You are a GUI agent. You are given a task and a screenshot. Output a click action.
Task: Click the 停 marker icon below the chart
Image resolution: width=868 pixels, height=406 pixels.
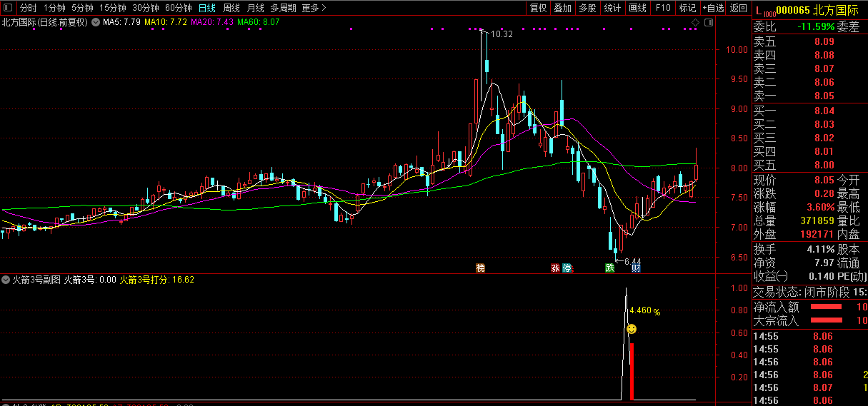click(567, 268)
